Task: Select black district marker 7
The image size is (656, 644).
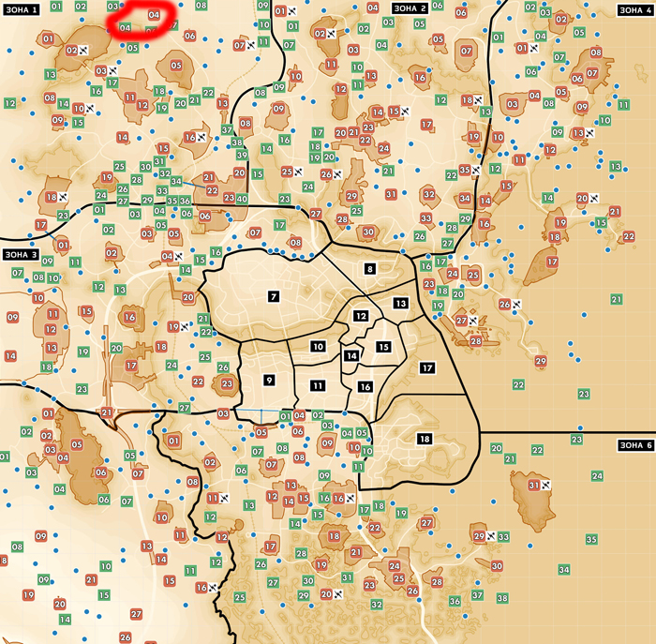Action: (273, 296)
